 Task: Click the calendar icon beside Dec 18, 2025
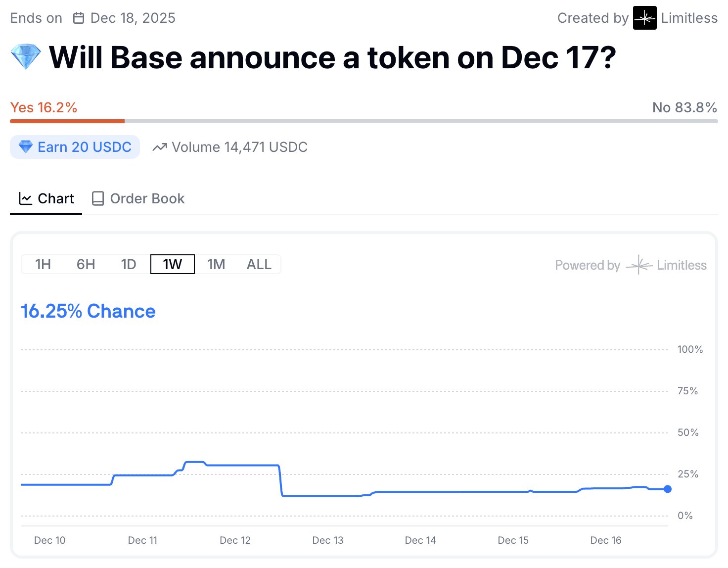pyautogui.click(x=79, y=18)
